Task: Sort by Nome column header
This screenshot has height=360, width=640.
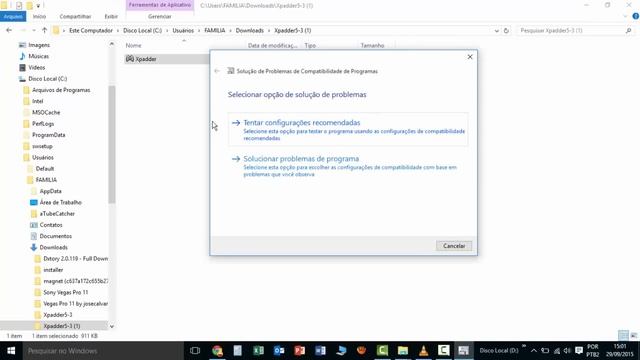Action: pyautogui.click(x=133, y=45)
